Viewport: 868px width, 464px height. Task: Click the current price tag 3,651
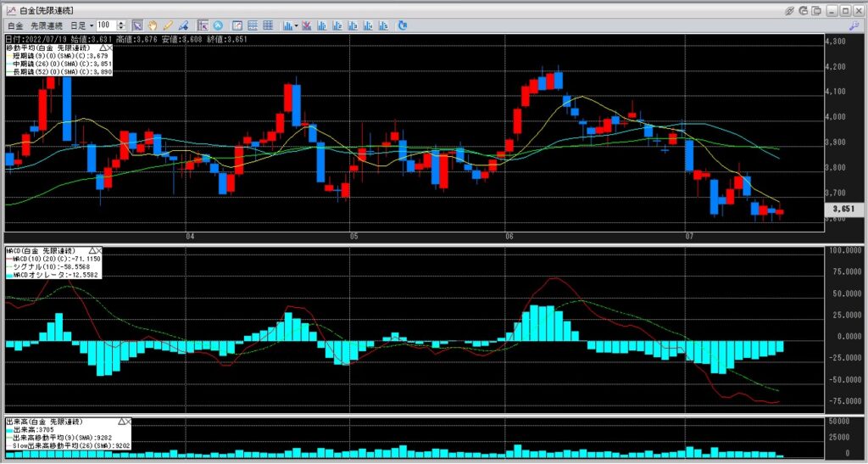pyautogui.click(x=843, y=210)
